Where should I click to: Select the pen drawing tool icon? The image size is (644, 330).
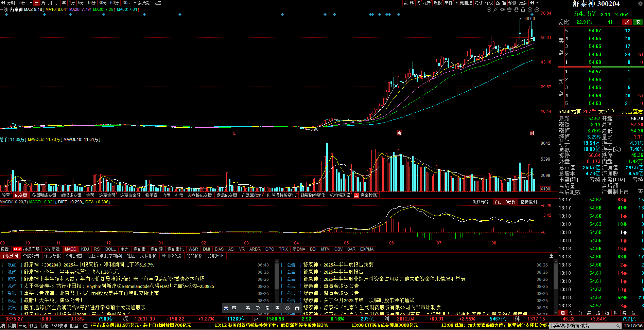496,10
